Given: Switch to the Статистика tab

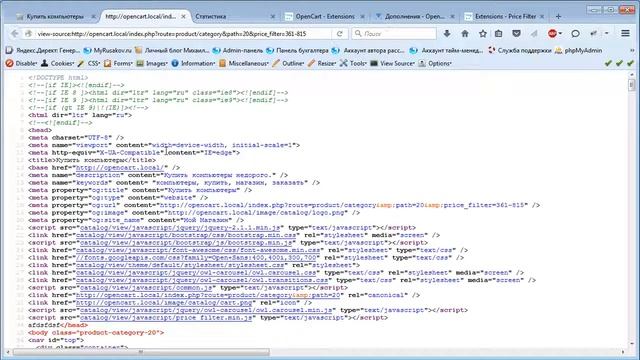Looking at the screenshot, I should click(211, 16).
